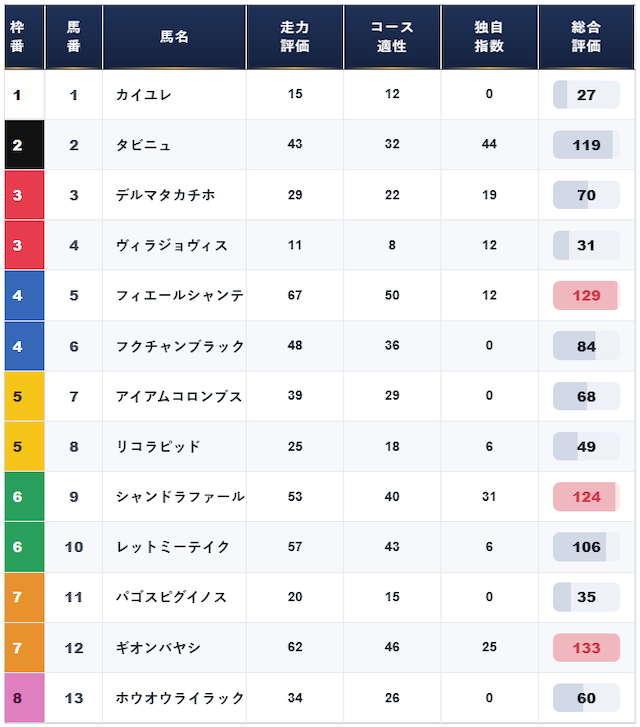Select horse name タビニュ
640x727 pixels.
click(143, 145)
